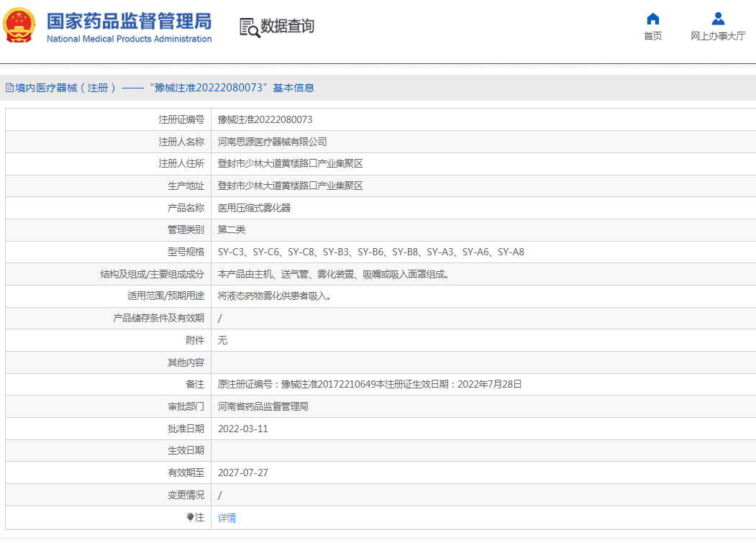Click the 网上办事大厅 label

[718, 36]
